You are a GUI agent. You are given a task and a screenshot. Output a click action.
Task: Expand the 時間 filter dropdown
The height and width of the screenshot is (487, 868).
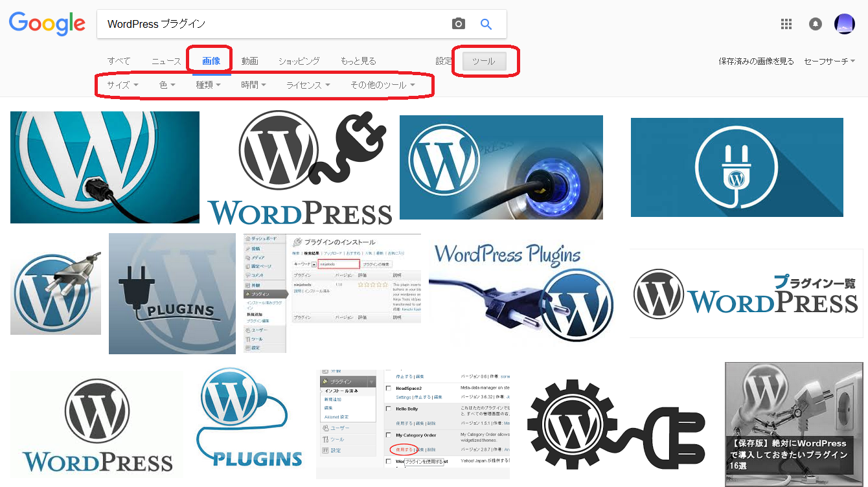click(x=254, y=85)
